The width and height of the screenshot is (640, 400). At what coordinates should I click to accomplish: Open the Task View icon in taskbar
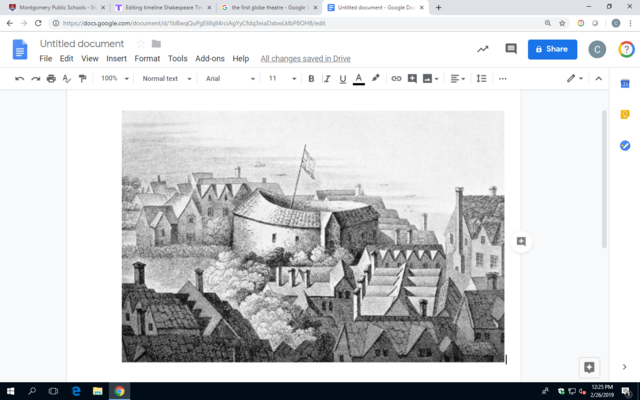click(x=53, y=391)
